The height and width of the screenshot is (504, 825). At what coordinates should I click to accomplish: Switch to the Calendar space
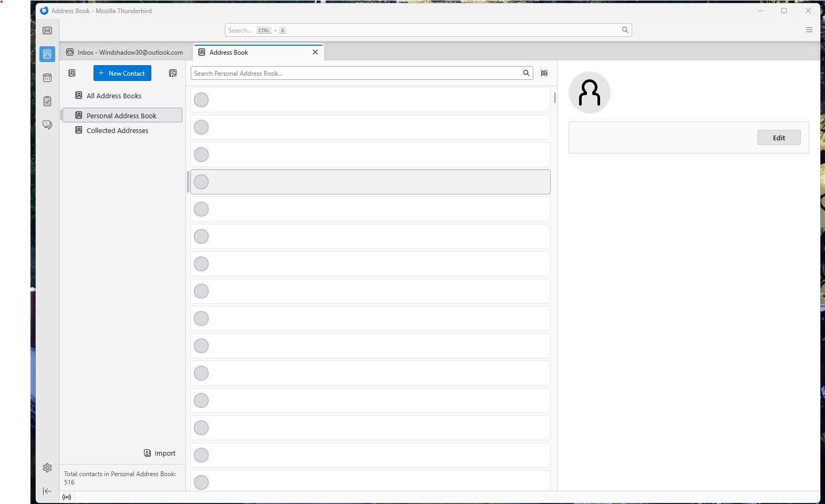pos(47,78)
